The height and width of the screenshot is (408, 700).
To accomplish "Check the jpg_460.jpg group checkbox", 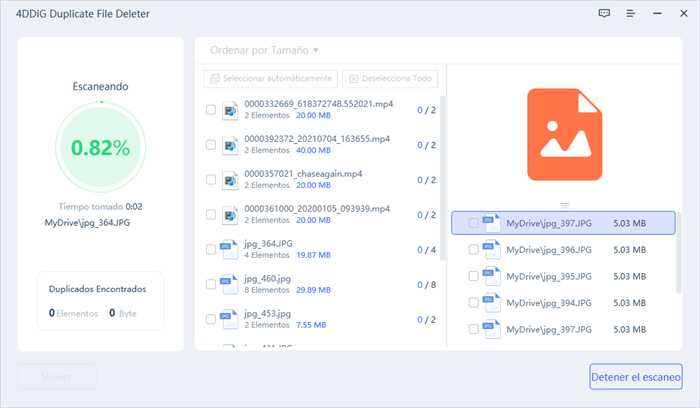I will click(211, 284).
